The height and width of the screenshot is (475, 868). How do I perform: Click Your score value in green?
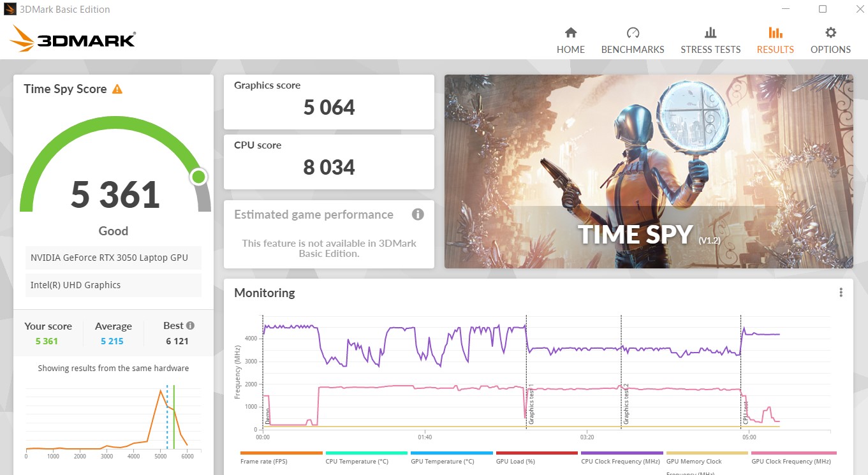(47, 341)
